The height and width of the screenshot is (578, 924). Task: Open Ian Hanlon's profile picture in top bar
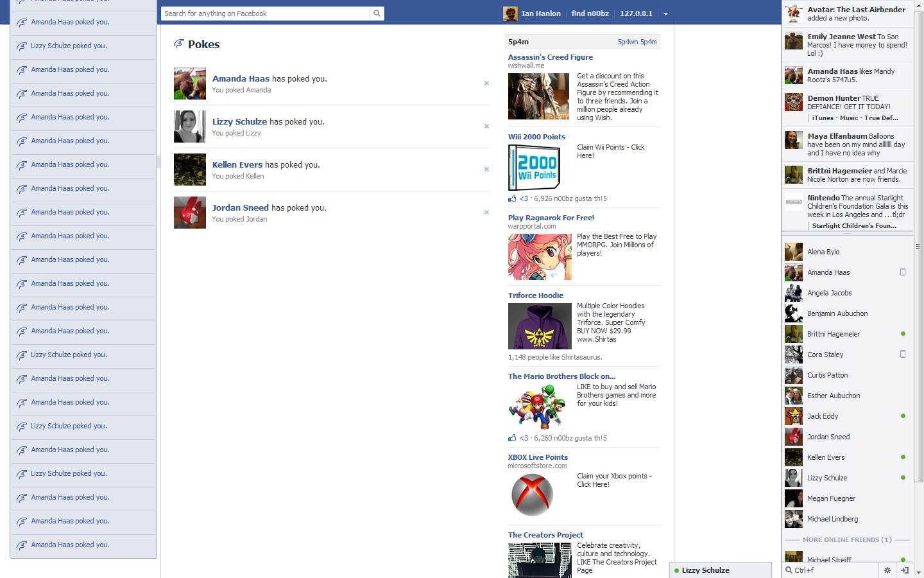[x=510, y=13]
